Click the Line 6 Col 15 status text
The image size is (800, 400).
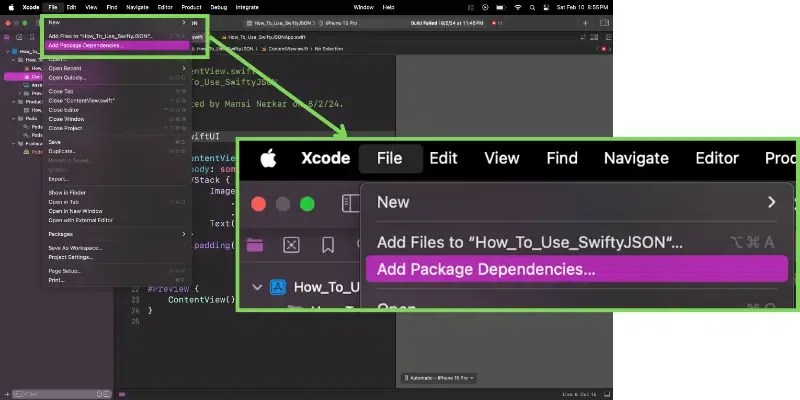(578, 394)
